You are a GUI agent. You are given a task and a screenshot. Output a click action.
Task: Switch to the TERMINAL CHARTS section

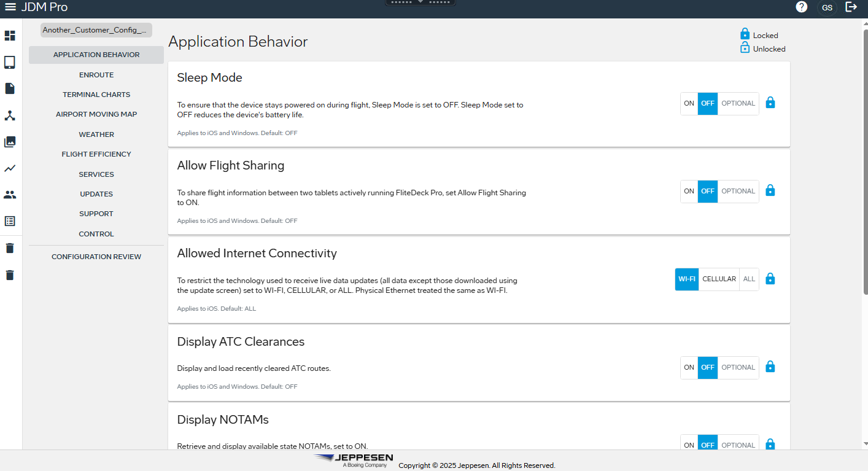coord(96,94)
